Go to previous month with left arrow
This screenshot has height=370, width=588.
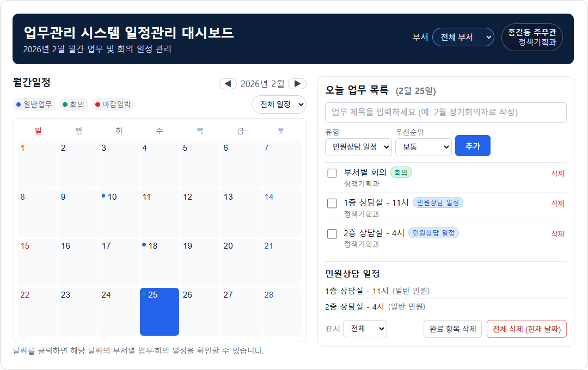228,84
